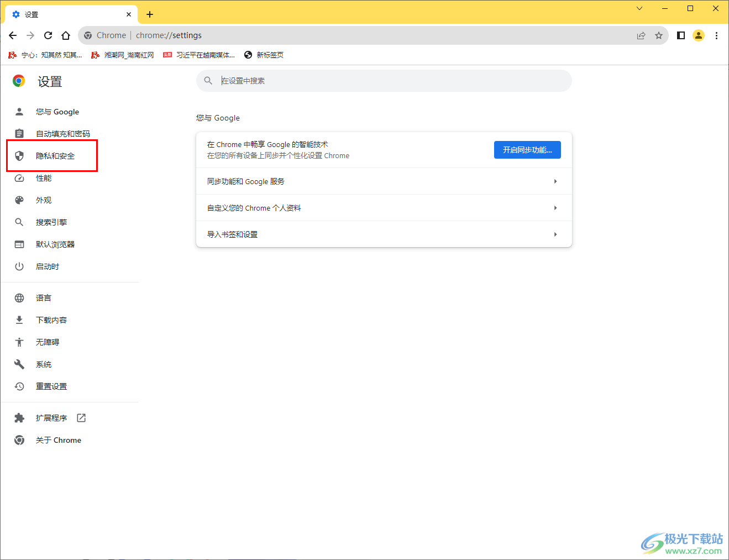This screenshot has height=560, width=729.
Task: Click the 关于 Chrome logo icon
Action: [x=19, y=440]
